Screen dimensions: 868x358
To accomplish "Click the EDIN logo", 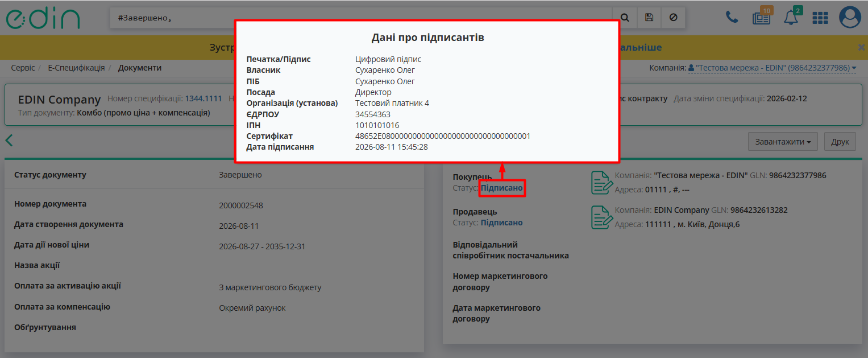I will pyautogui.click(x=43, y=18).
